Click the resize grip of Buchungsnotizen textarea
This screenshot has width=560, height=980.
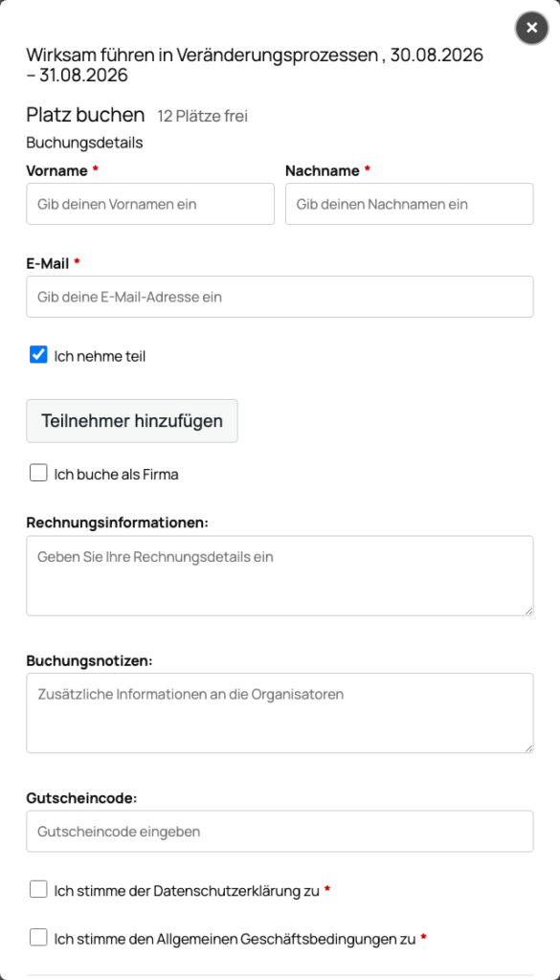[x=528, y=748]
